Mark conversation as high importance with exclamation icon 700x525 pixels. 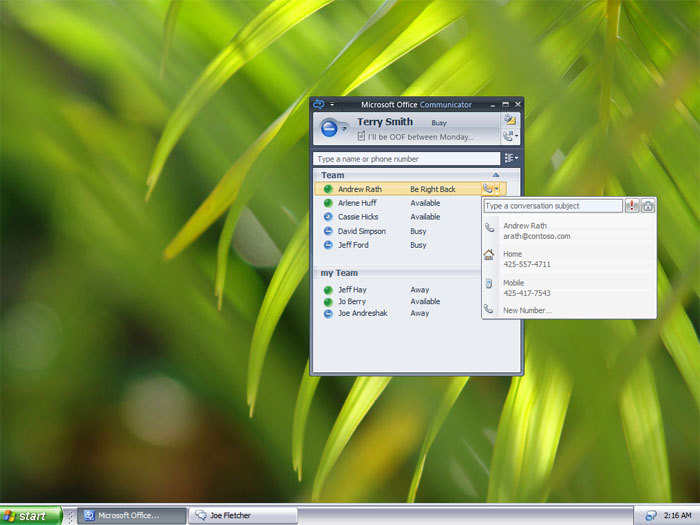(632, 206)
